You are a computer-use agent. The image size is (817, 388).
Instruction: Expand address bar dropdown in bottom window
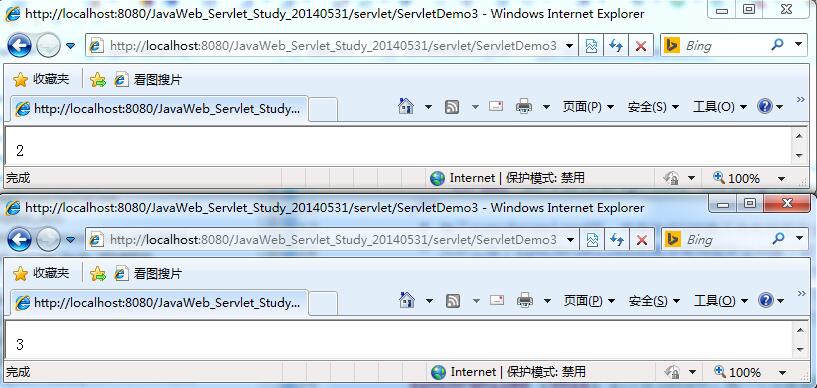570,240
